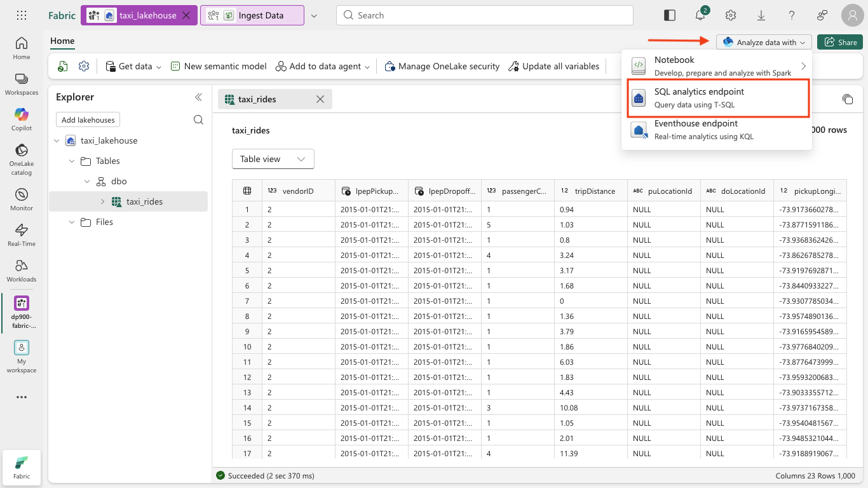Click the puLocationId column header
868x488 pixels.
pyautogui.click(x=663, y=191)
